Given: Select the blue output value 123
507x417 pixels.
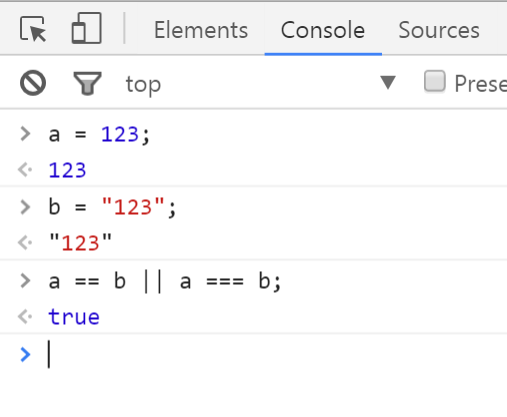Looking at the screenshot, I should (67, 170).
